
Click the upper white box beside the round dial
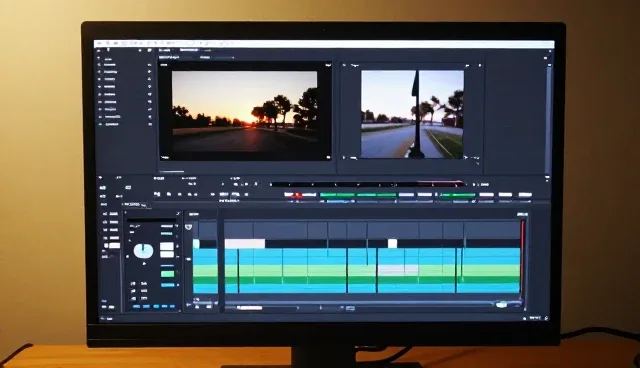click(x=167, y=246)
